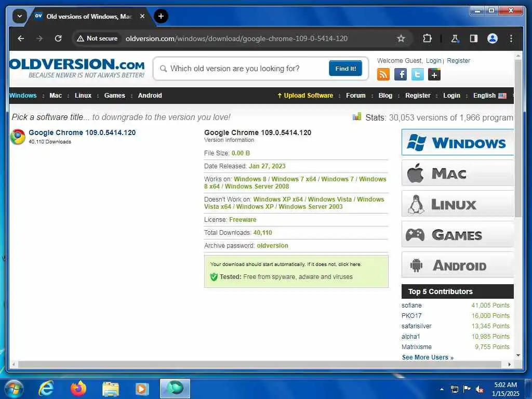Click the Find It! button
Viewport: 532px width, 399px height.
(x=345, y=69)
